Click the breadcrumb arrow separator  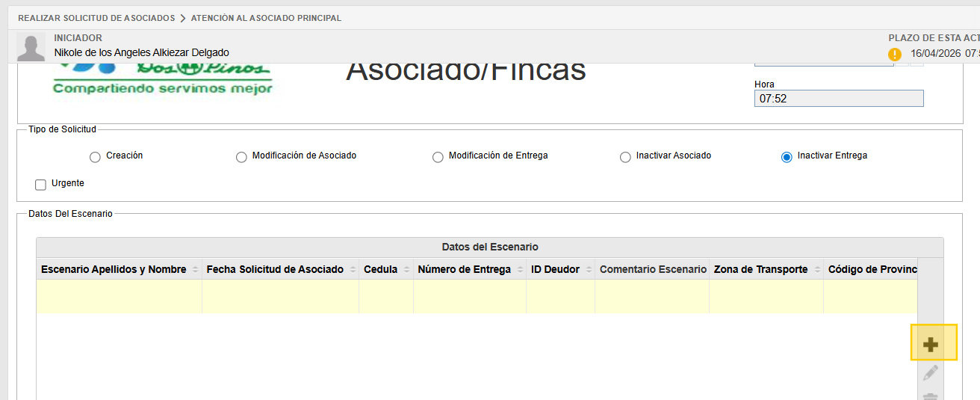pyautogui.click(x=183, y=18)
